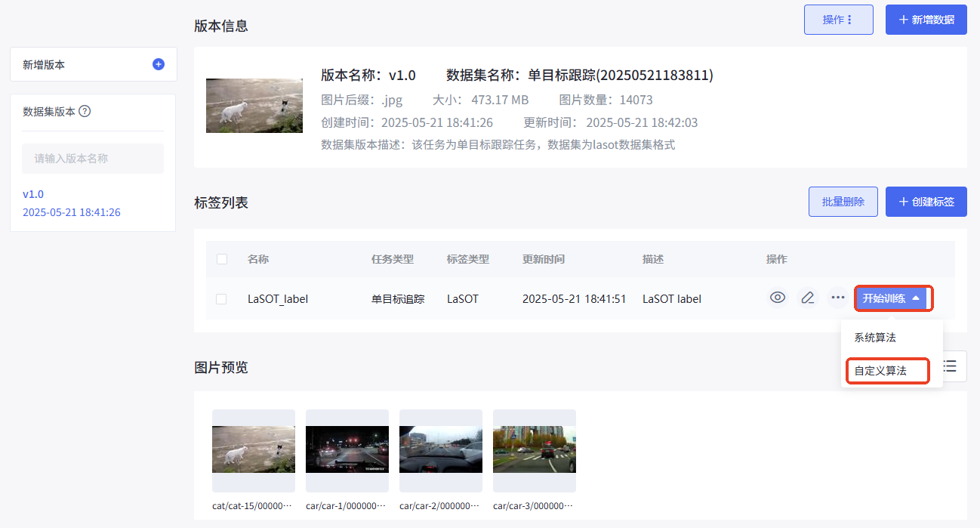Focus the 请输入版本名称 search field
This screenshot has height=528, width=980.
pyautogui.click(x=93, y=159)
